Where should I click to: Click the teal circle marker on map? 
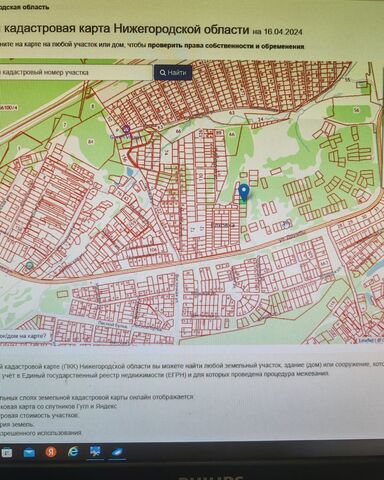(29, 265)
